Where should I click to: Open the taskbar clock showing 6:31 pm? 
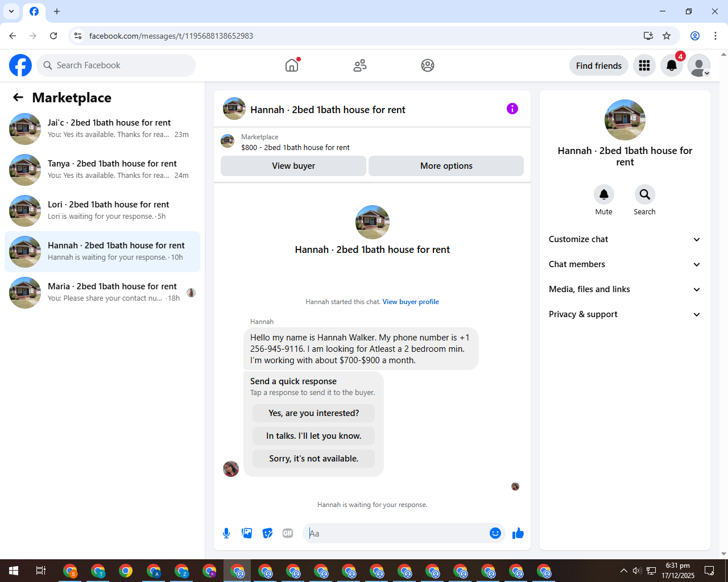click(678, 571)
